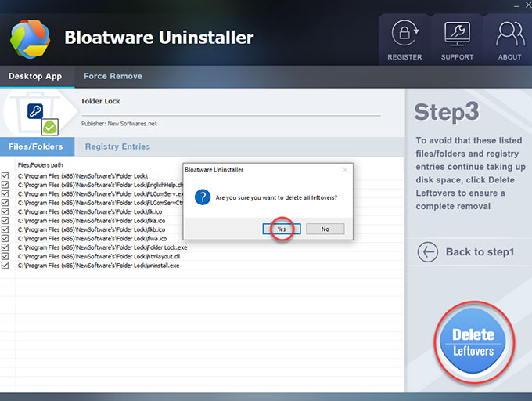Click the blue question mark icon
This screenshot has height=401, width=532.
point(203,197)
